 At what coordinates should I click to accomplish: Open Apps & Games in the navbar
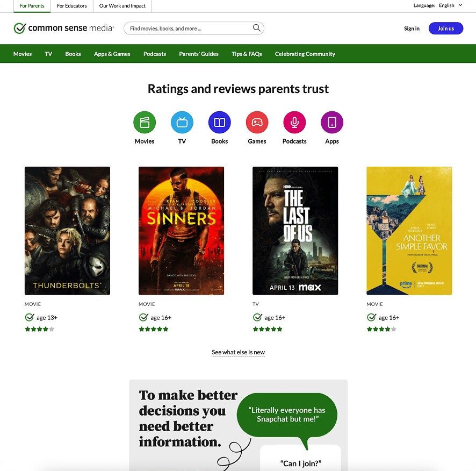(x=112, y=54)
